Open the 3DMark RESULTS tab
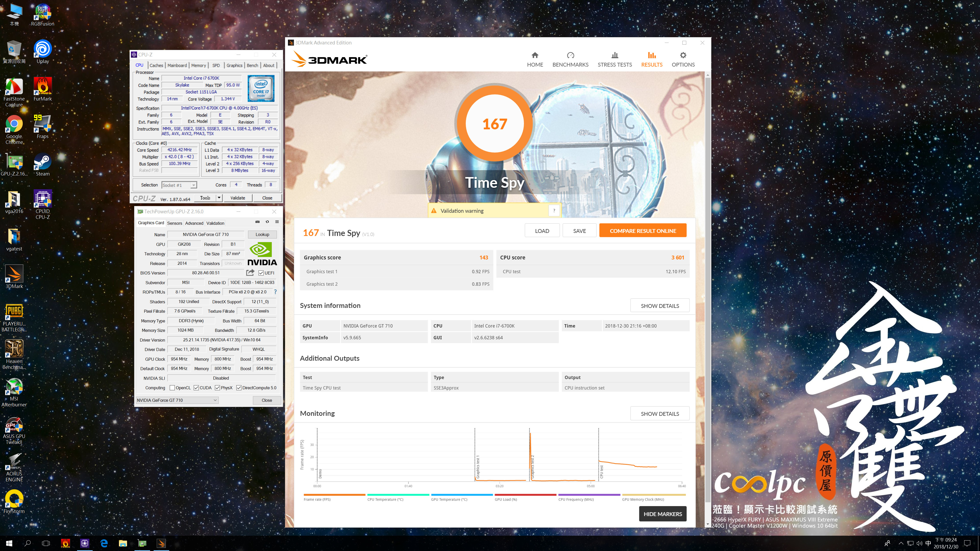The height and width of the screenshot is (551, 980). coord(652,60)
